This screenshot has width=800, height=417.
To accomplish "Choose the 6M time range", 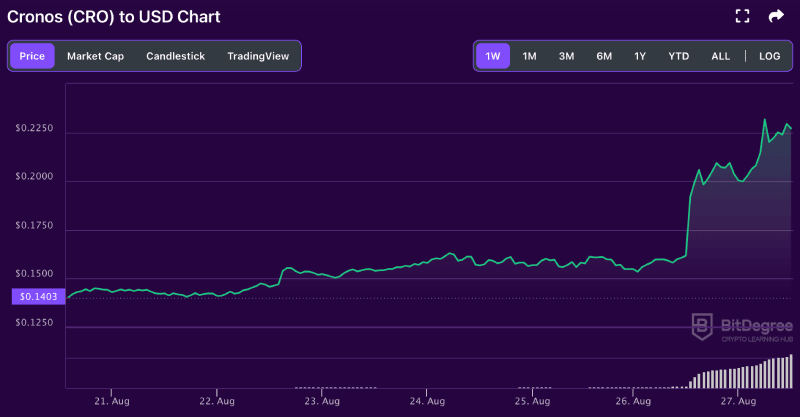I will tap(604, 56).
